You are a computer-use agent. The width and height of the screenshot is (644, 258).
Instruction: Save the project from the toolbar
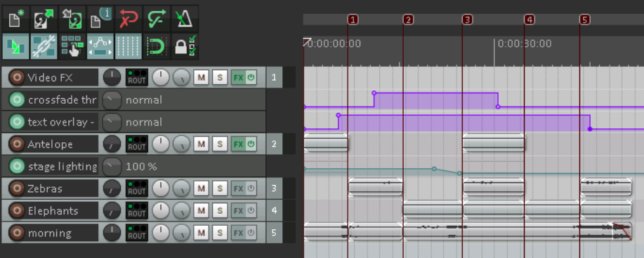72,19
